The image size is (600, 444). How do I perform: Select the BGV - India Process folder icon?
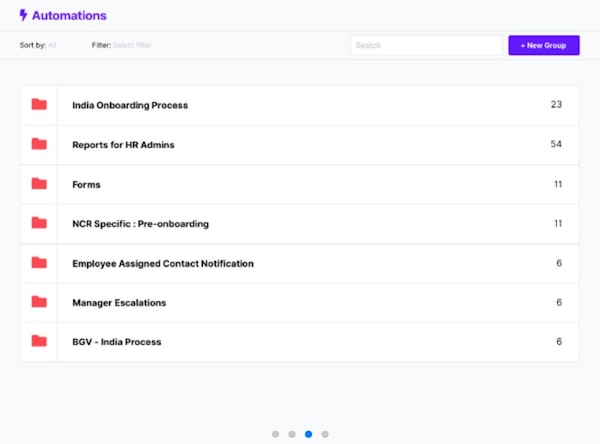(x=39, y=341)
